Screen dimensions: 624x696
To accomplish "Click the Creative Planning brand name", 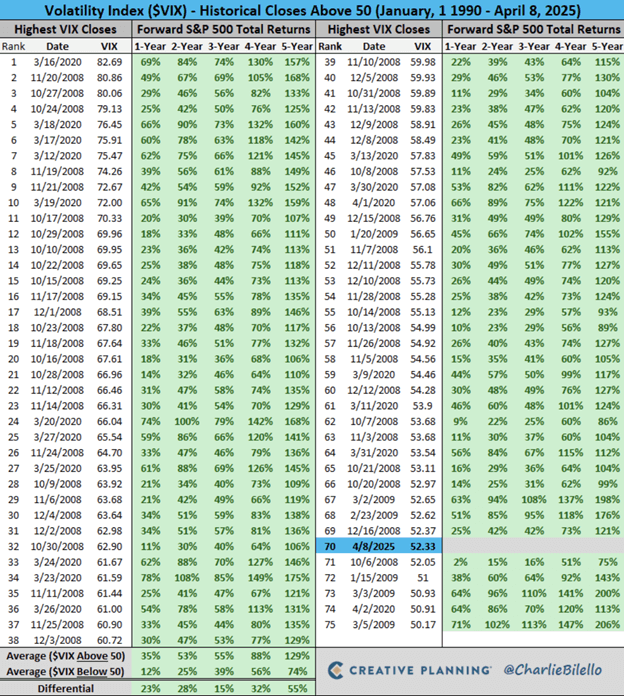I will [420, 670].
